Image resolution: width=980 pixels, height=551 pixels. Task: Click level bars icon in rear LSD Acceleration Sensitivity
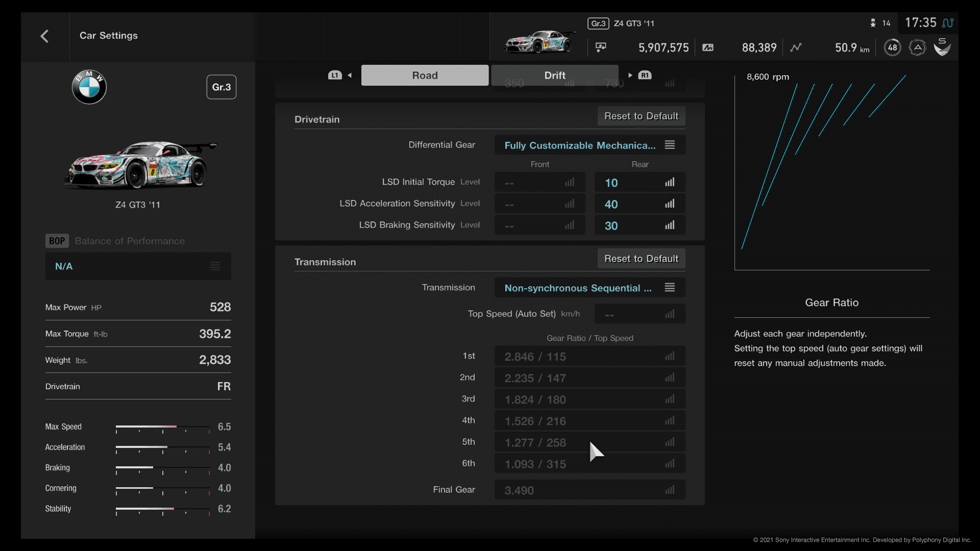(x=670, y=204)
